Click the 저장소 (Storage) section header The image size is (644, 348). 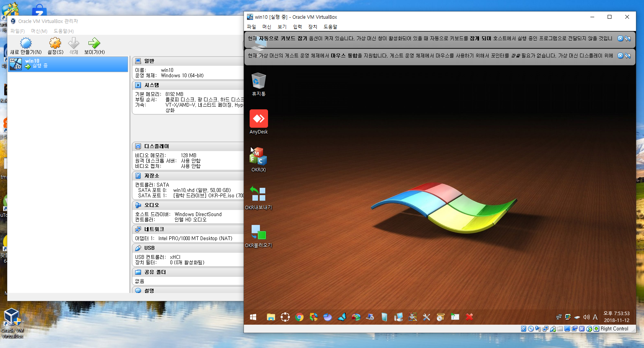pyautogui.click(x=188, y=176)
